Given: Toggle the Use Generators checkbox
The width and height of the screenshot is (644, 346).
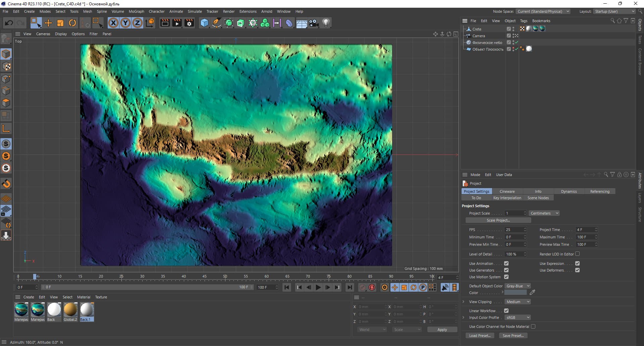Looking at the screenshot, I should 506,270.
